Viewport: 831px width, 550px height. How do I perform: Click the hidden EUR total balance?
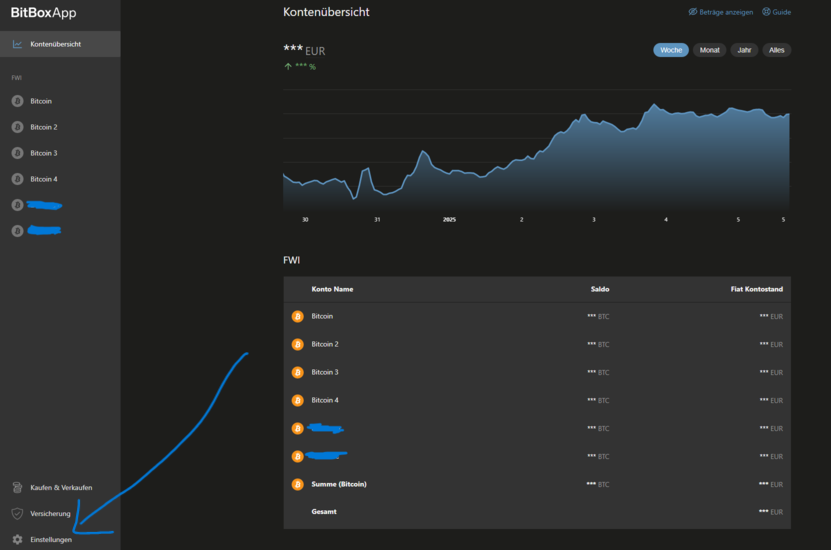[x=304, y=50]
